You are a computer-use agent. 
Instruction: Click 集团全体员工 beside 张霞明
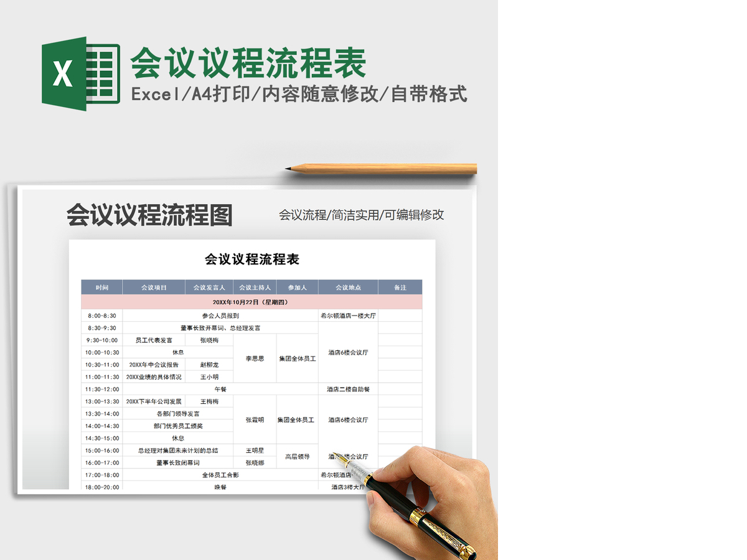click(298, 420)
